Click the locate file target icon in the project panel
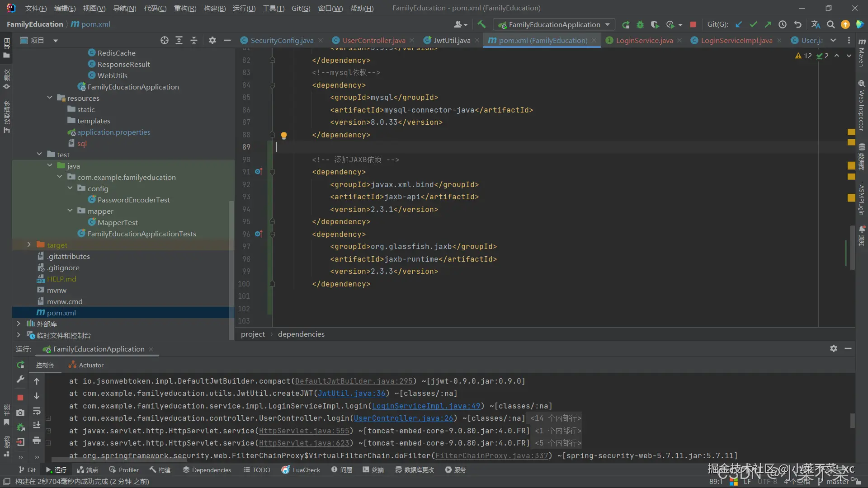868x488 pixels. (x=165, y=41)
